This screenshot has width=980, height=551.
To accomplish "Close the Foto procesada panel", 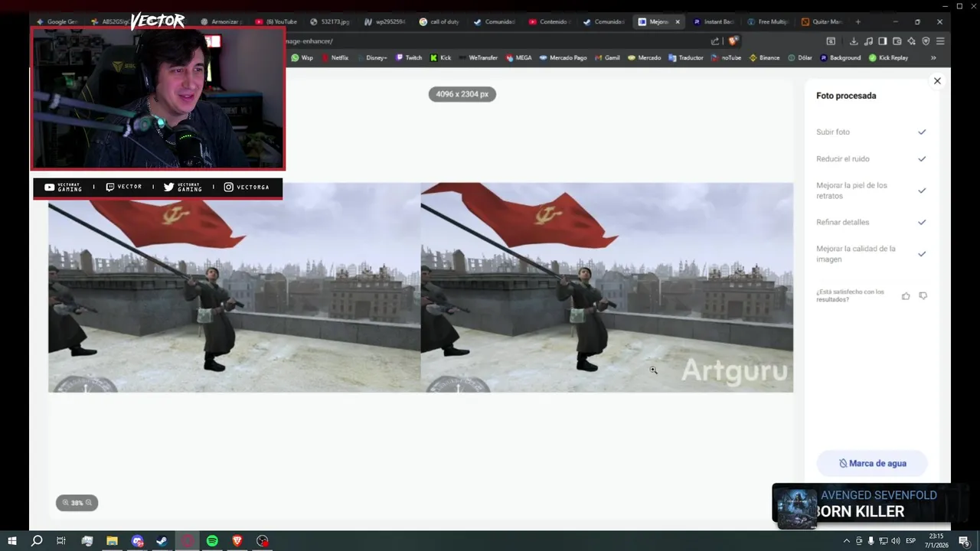I will [937, 81].
